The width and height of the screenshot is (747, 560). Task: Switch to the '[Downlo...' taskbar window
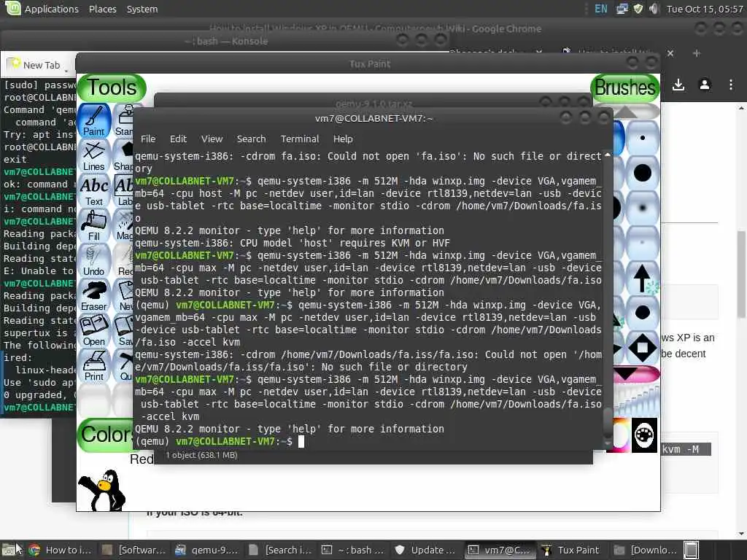646,550
